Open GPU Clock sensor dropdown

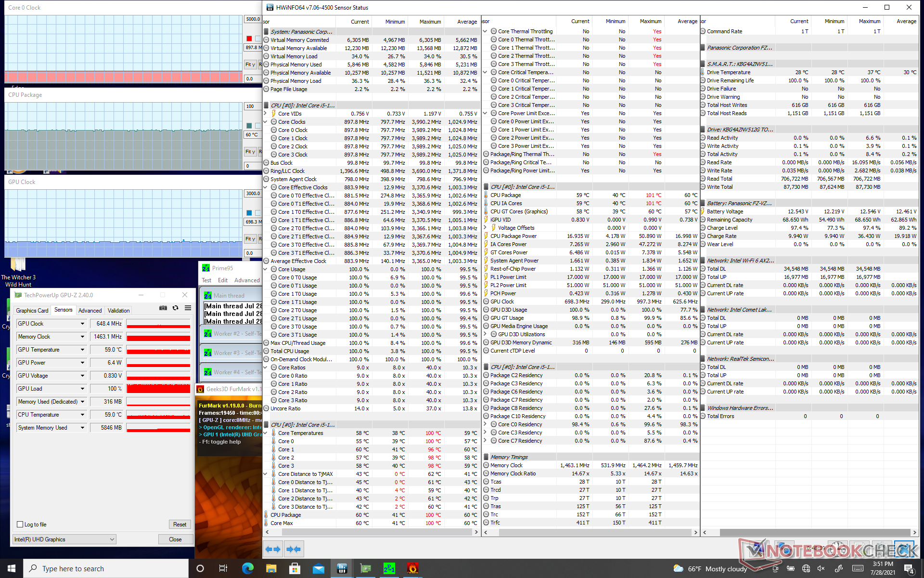click(x=82, y=324)
